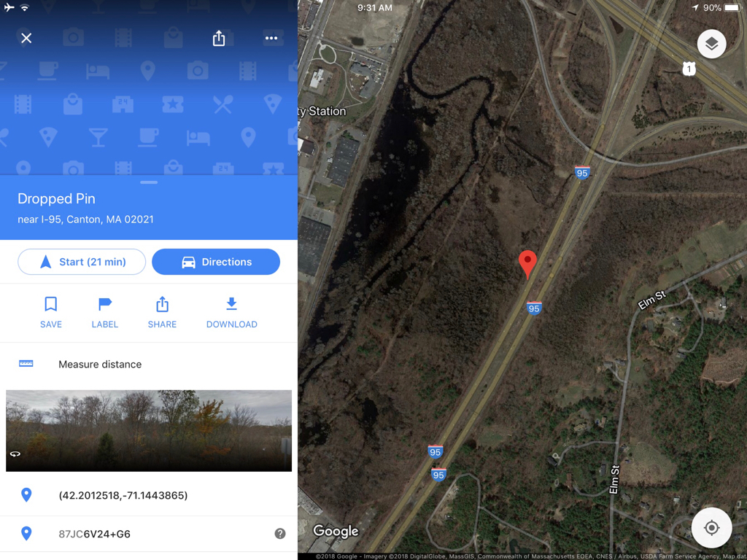Tap the US Route 1 shield
The image size is (747, 560).
click(689, 69)
